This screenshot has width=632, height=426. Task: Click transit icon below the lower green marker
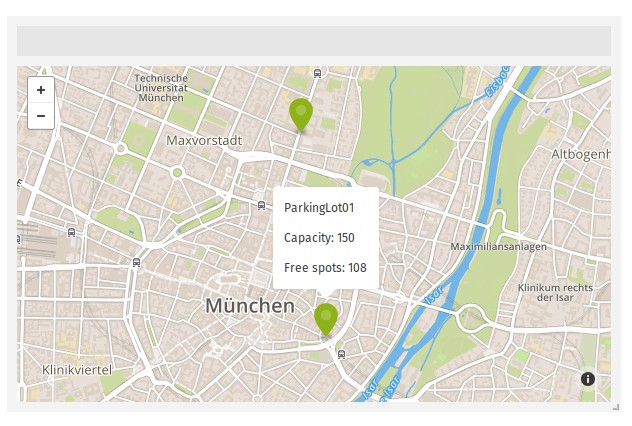[342, 354]
